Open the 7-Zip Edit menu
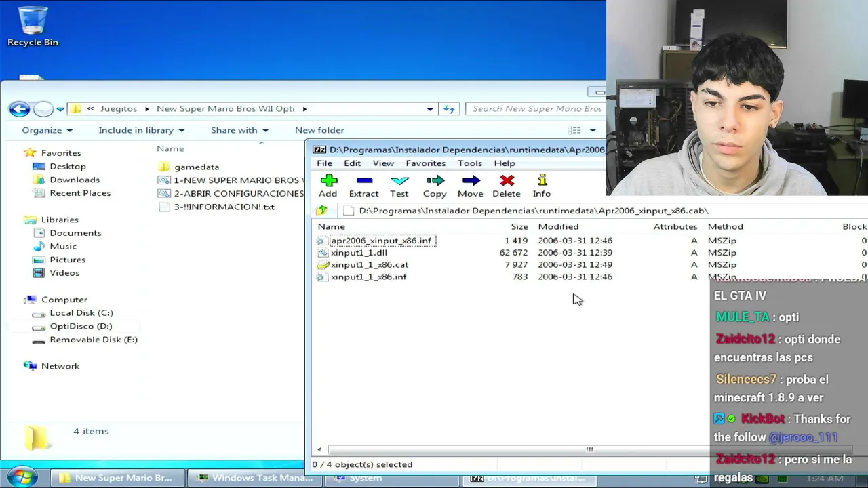Image resolution: width=868 pixels, height=488 pixels. [352, 163]
